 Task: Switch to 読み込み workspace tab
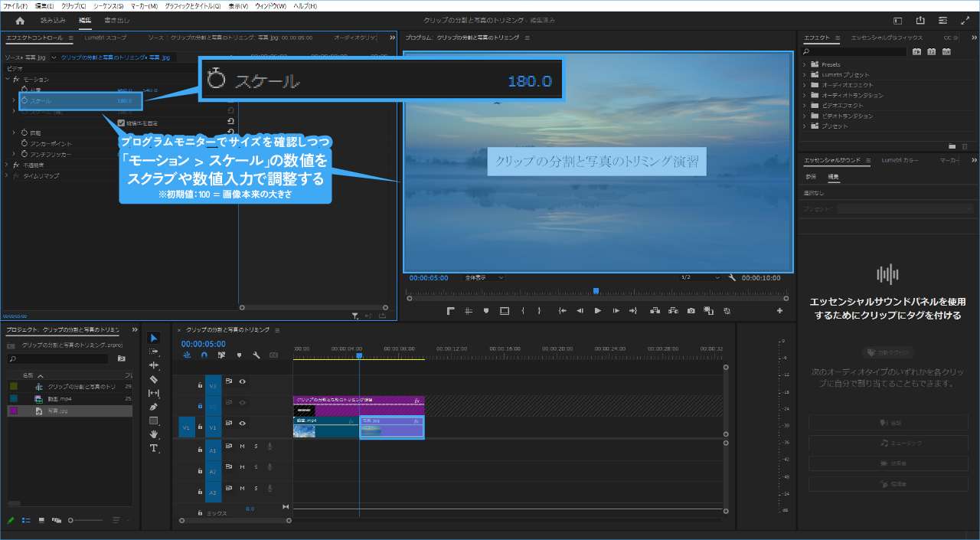53,21
